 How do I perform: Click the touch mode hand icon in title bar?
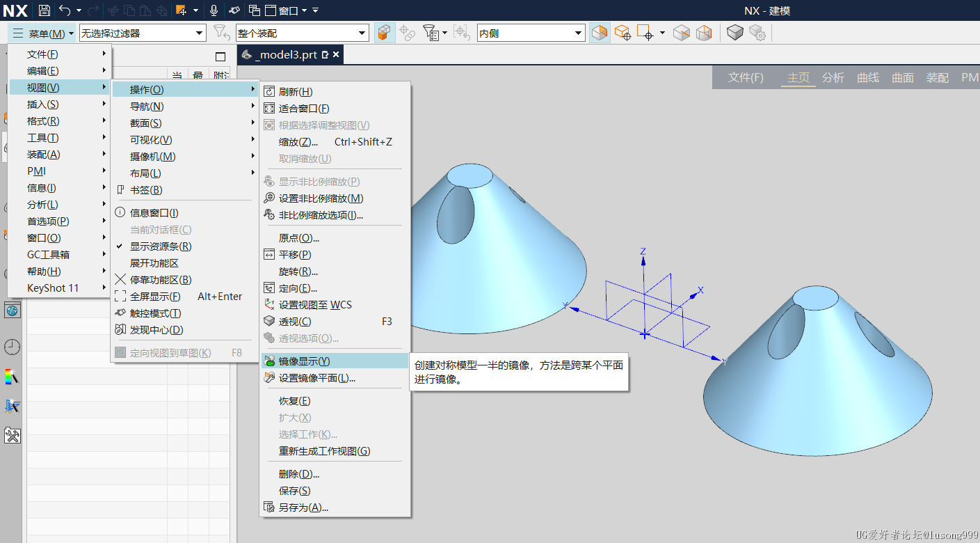pyautogui.click(x=234, y=10)
